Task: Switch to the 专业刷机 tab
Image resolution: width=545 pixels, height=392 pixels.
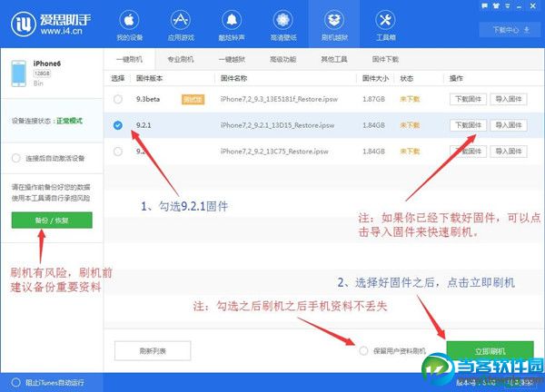Action: pyautogui.click(x=181, y=59)
